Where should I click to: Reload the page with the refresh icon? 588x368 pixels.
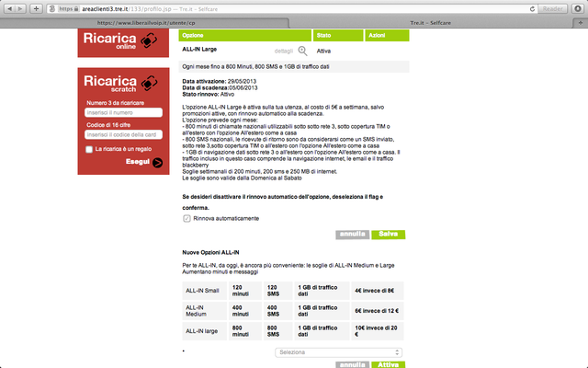pyautogui.click(x=532, y=9)
